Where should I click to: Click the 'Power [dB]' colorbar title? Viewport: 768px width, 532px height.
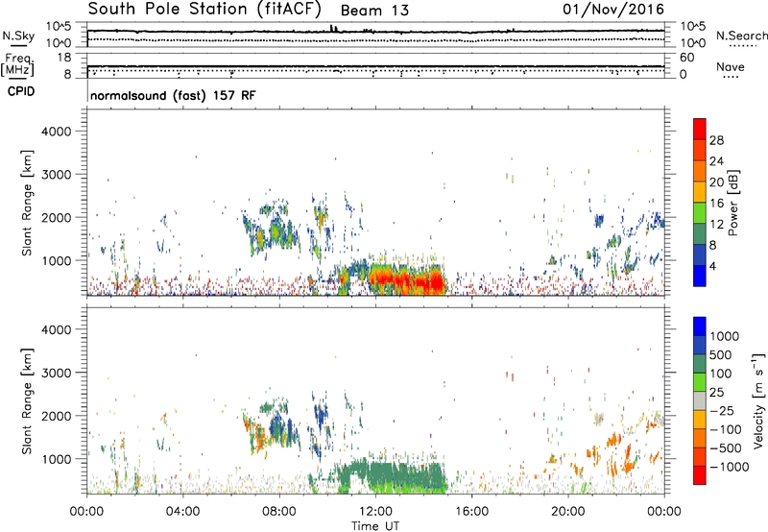click(x=732, y=203)
